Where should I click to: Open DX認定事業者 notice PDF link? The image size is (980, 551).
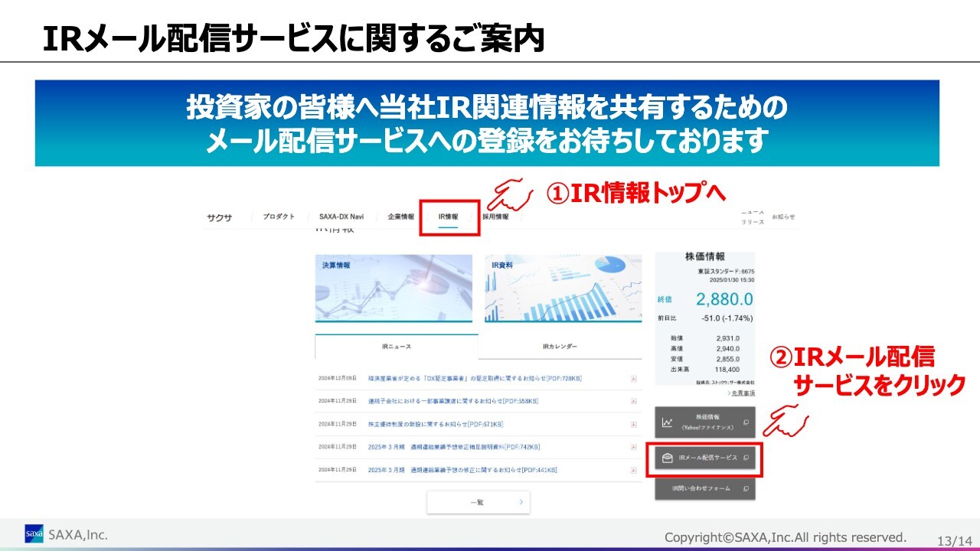coord(475,378)
